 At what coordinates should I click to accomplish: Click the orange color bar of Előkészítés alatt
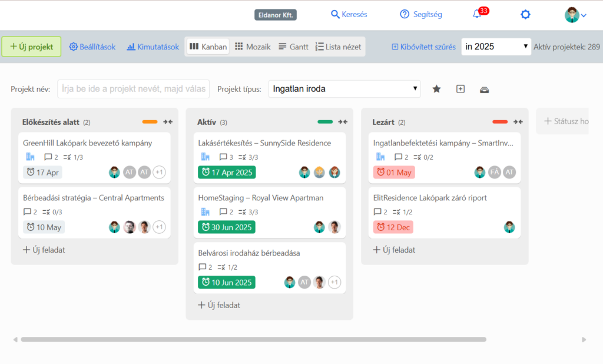[x=150, y=122]
